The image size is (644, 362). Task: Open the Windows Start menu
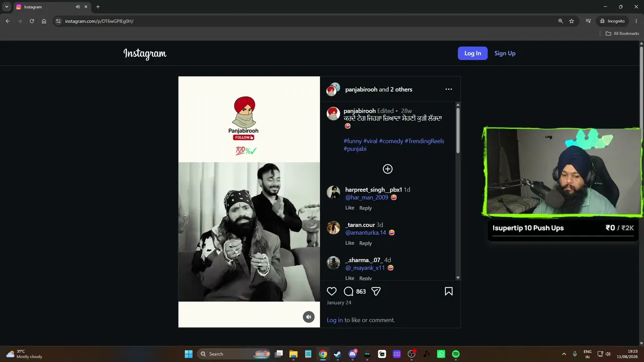click(x=189, y=354)
